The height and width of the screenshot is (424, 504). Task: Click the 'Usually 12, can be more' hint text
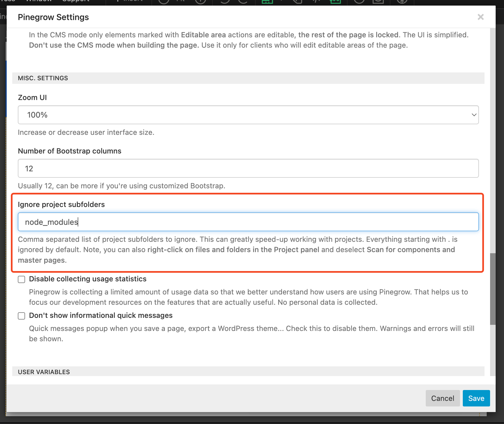pyautogui.click(x=121, y=186)
